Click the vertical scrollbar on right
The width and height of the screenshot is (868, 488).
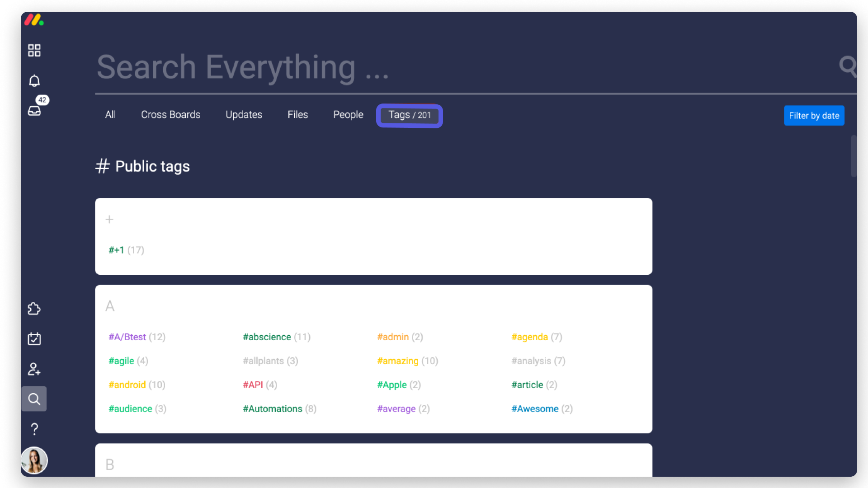point(854,156)
